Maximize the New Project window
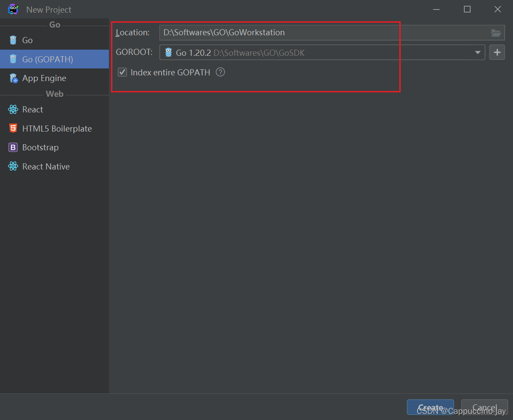The width and height of the screenshot is (513, 420). (467, 9)
